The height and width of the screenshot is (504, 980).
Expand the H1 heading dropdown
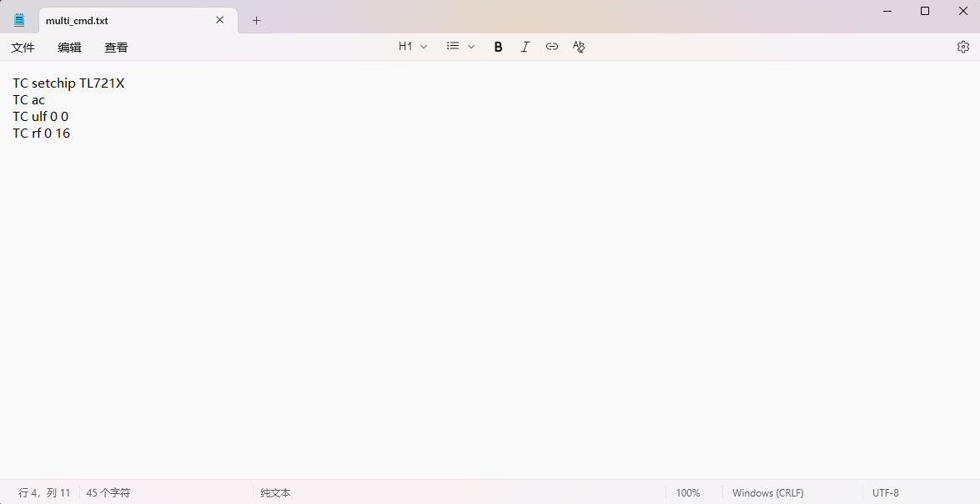tap(413, 47)
